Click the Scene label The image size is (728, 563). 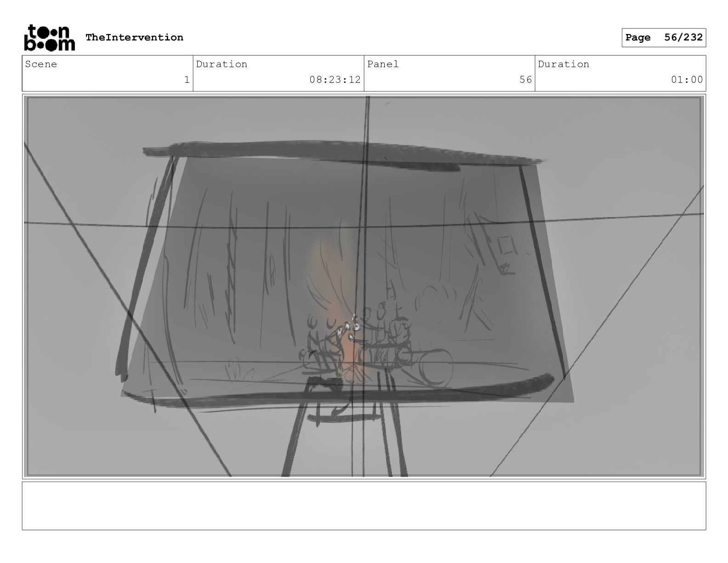[41, 64]
